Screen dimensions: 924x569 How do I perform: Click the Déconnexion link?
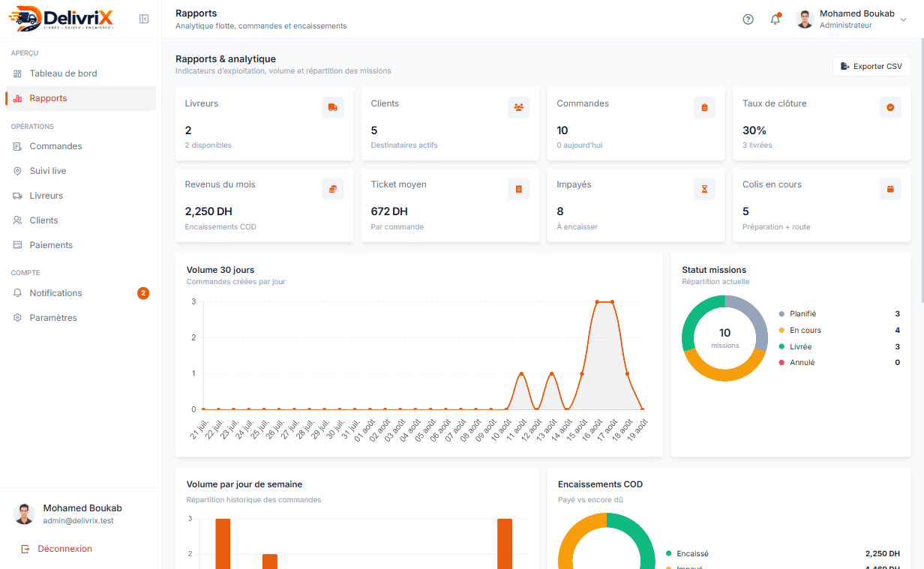[56, 549]
